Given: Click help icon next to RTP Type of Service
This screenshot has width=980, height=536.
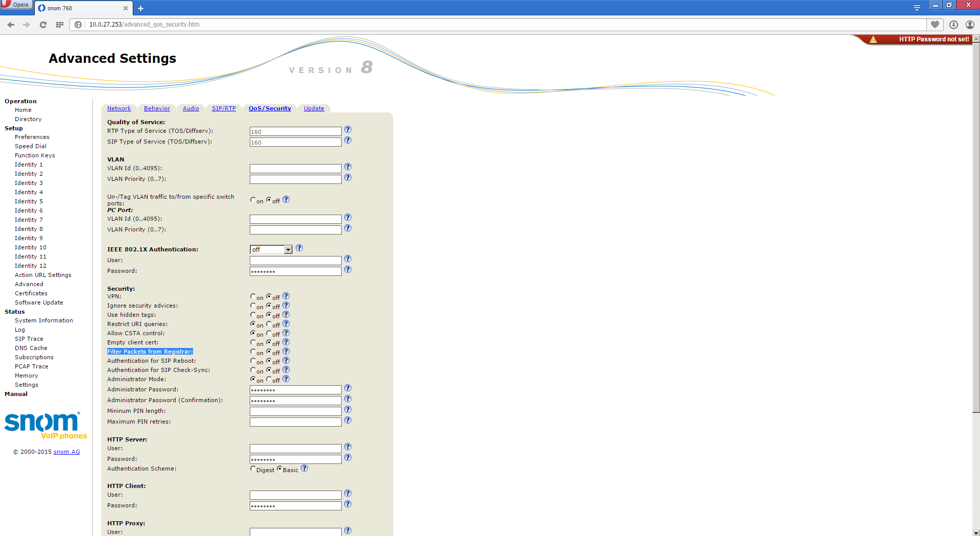Looking at the screenshot, I should (348, 130).
